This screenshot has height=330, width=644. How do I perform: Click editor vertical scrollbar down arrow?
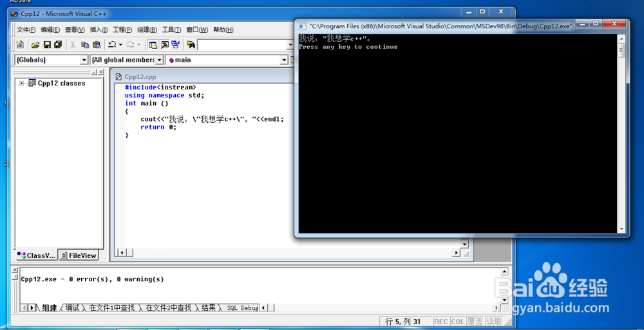click(464, 244)
